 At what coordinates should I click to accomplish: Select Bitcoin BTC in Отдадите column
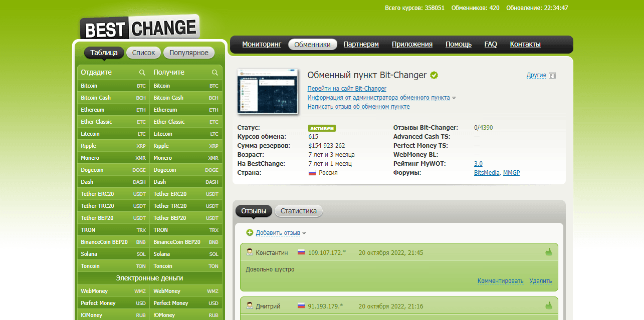click(x=113, y=86)
